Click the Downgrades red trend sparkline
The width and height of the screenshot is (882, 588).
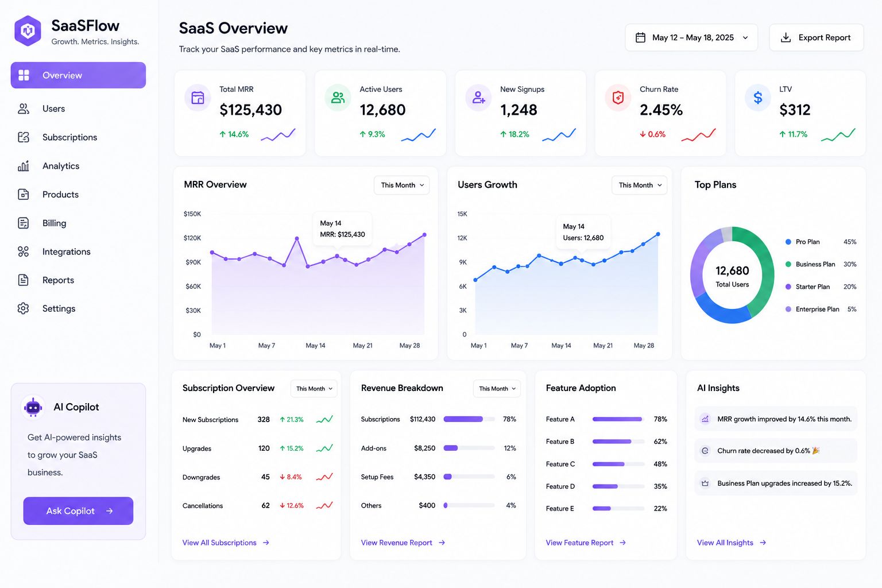(324, 477)
